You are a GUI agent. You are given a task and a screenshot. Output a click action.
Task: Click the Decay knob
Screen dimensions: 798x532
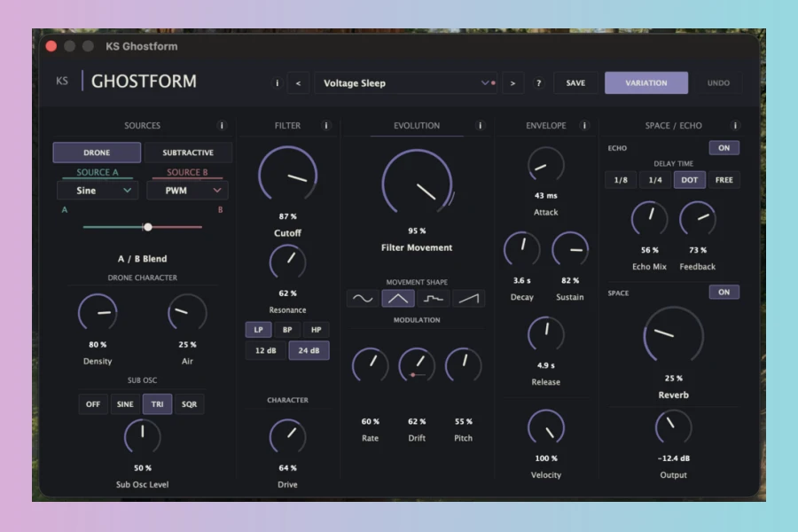click(x=521, y=249)
